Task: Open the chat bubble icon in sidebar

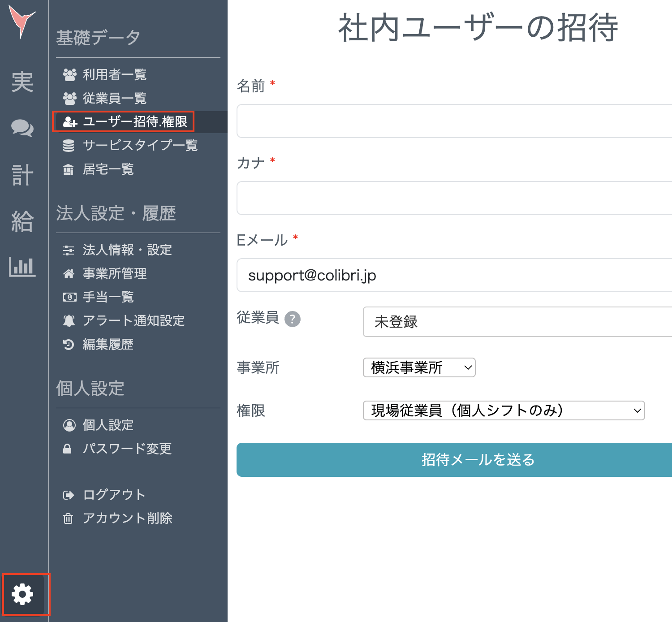Action: pyautogui.click(x=22, y=129)
